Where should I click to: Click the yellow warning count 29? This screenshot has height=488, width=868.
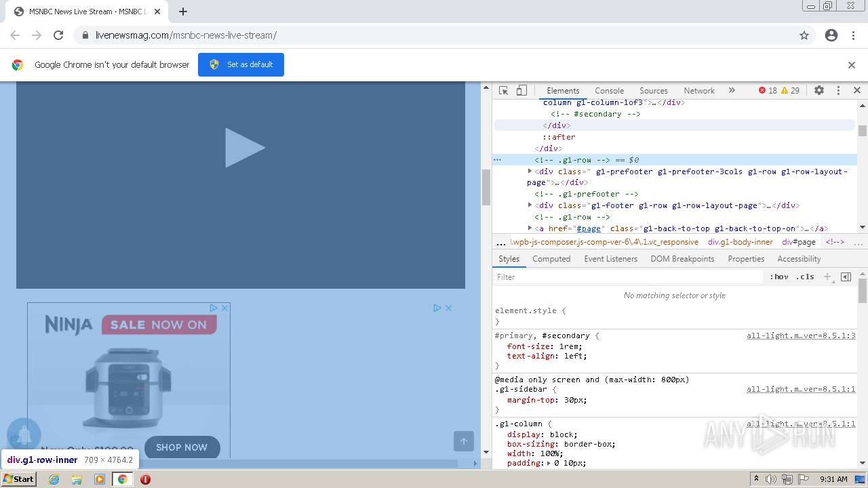click(790, 90)
